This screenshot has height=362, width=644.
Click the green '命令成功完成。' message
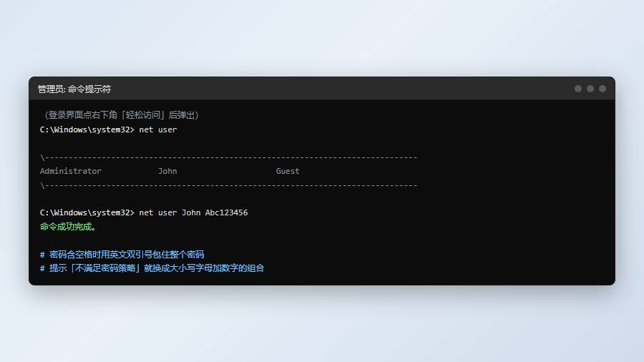[x=68, y=227]
